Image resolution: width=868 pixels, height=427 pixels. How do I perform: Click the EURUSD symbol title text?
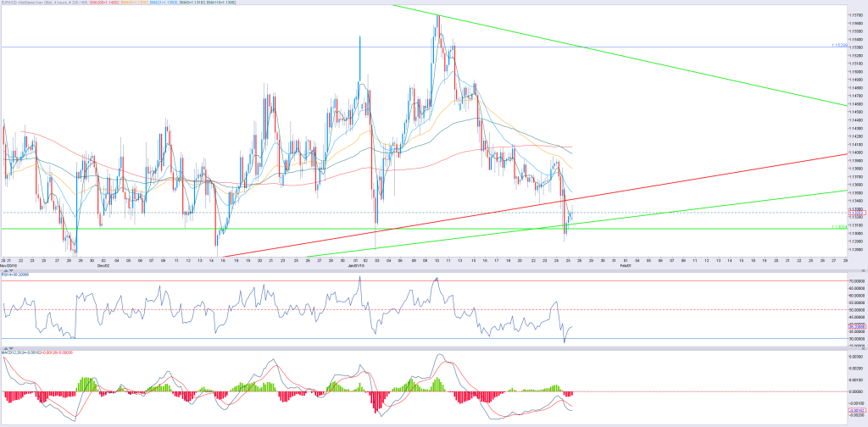click(10, 3)
